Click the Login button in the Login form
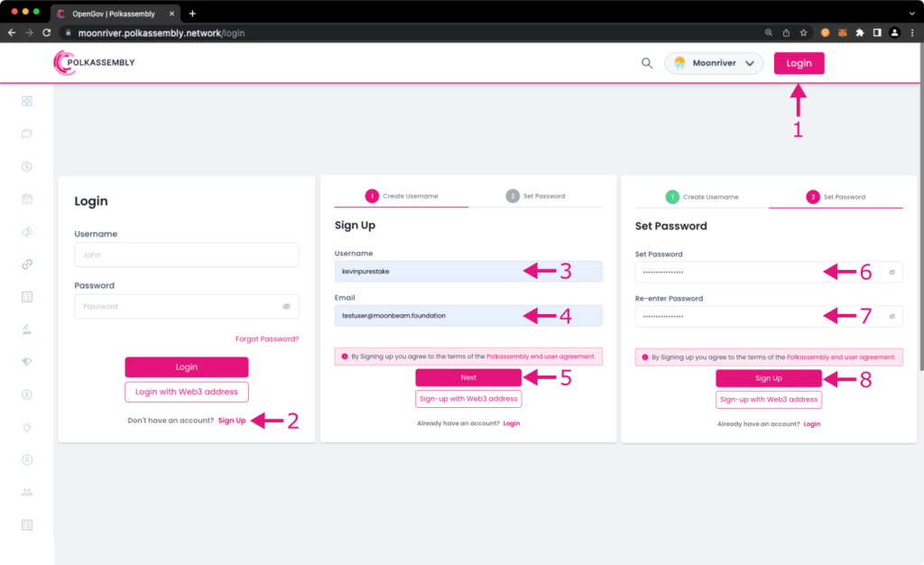 (186, 367)
